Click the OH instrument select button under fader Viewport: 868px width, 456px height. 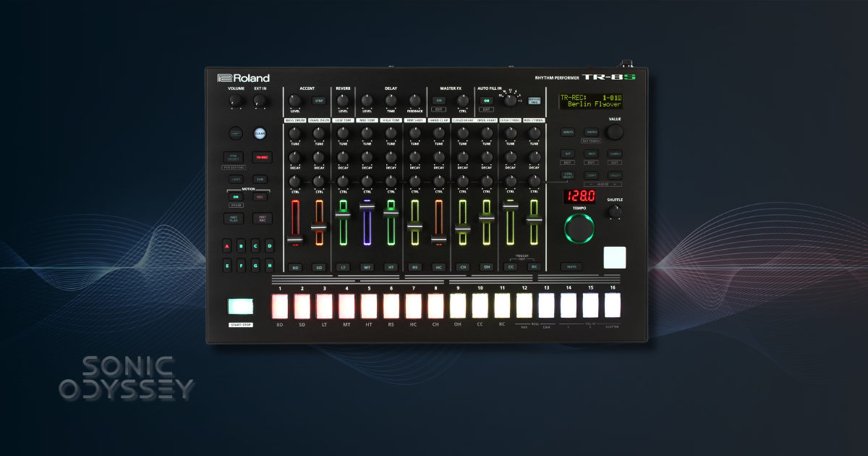click(487, 267)
